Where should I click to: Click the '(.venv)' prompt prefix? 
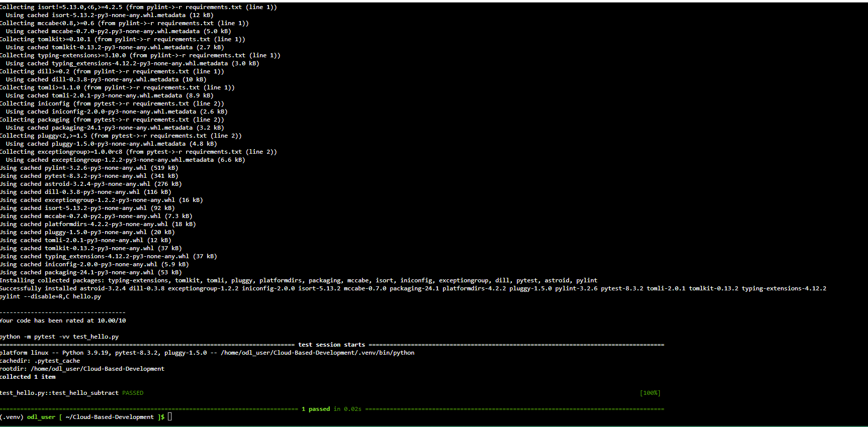coord(12,417)
